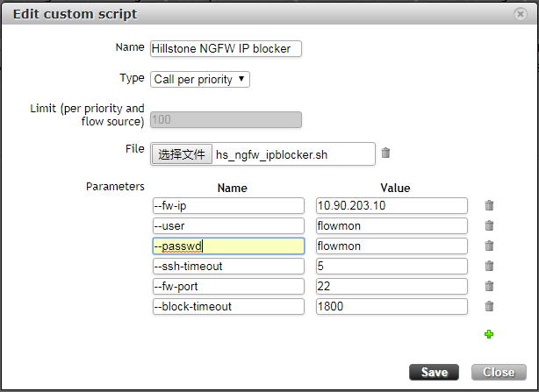Close dialog using title bar X icon
The height and width of the screenshot is (392, 539).
point(520,14)
